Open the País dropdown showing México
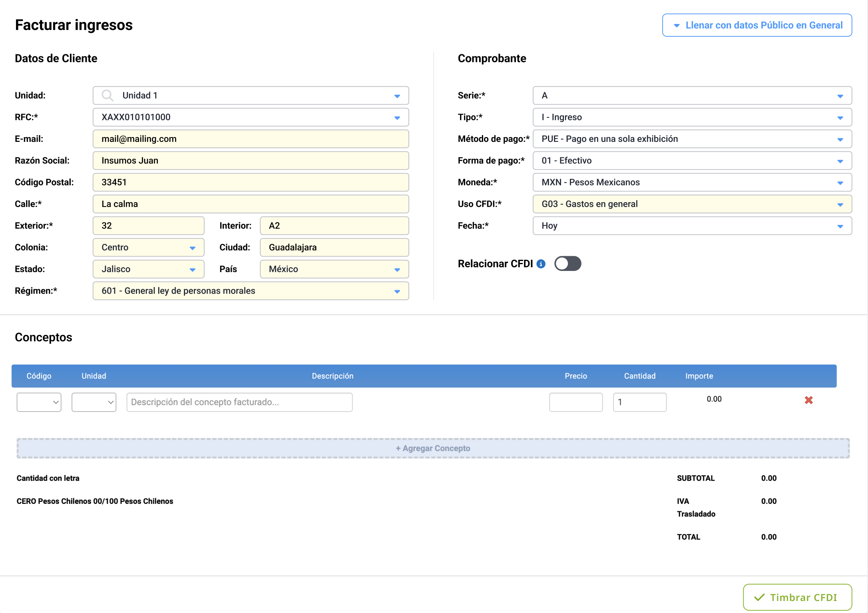Image resolution: width=868 pixels, height=613 pixels. pyautogui.click(x=334, y=269)
